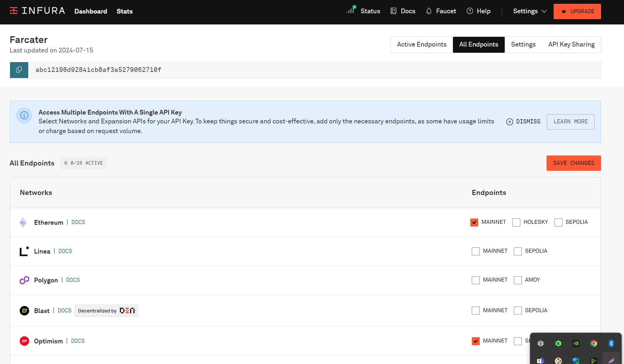The width and height of the screenshot is (624, 364).
Task: Click the Status signal bars icon
Action: point(351,10)
